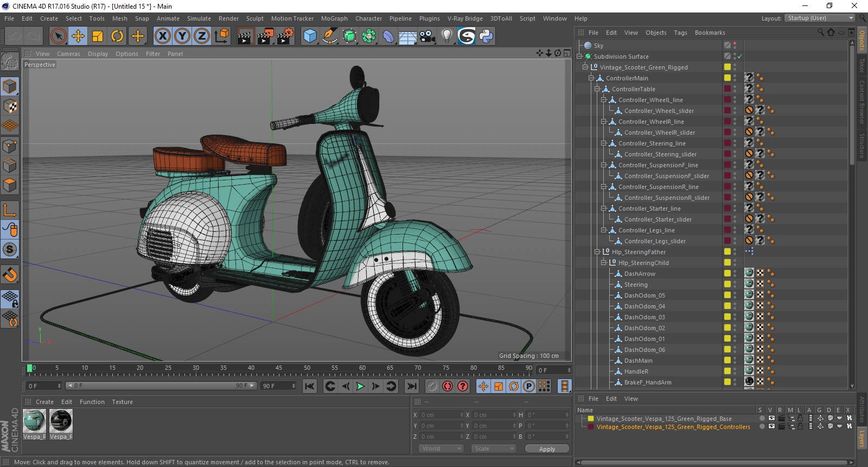The height and width of the screenshot is (467, 868).
Task: Click the Redo arrow
Action: click(34, 36)
